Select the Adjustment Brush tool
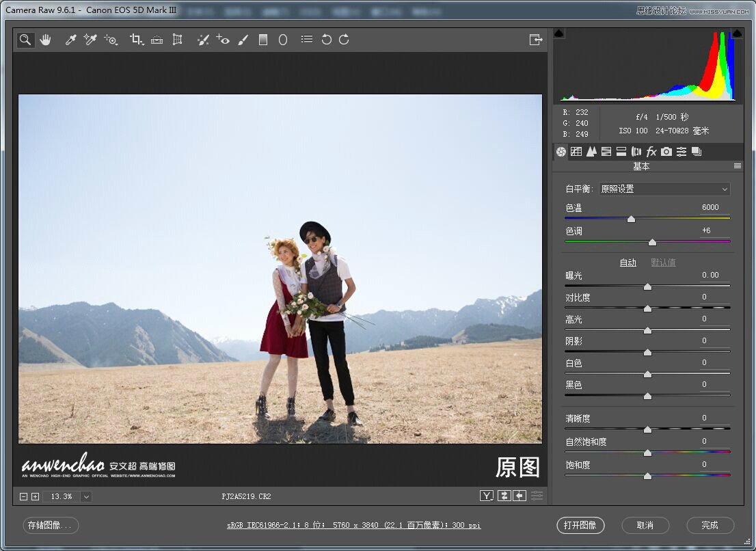 [x=243, y=40]
